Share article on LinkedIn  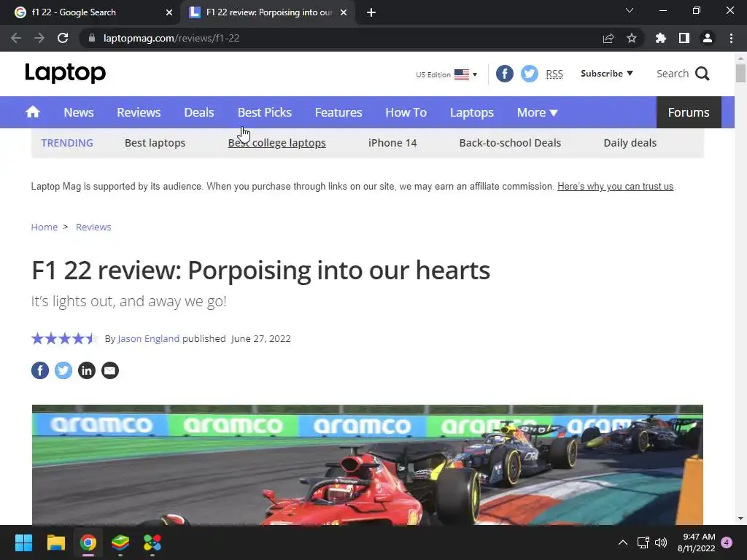coord(87,370)
